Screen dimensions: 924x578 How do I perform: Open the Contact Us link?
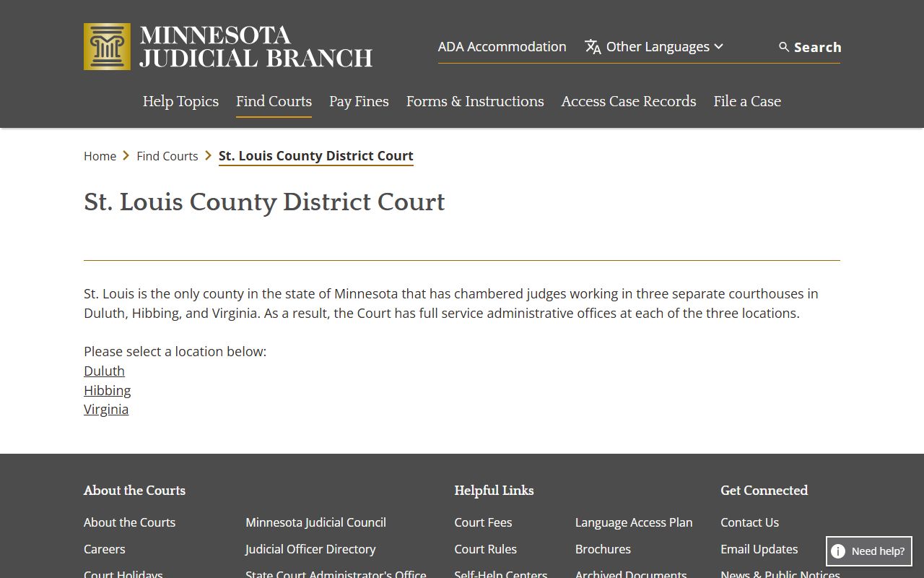[749, 522]
